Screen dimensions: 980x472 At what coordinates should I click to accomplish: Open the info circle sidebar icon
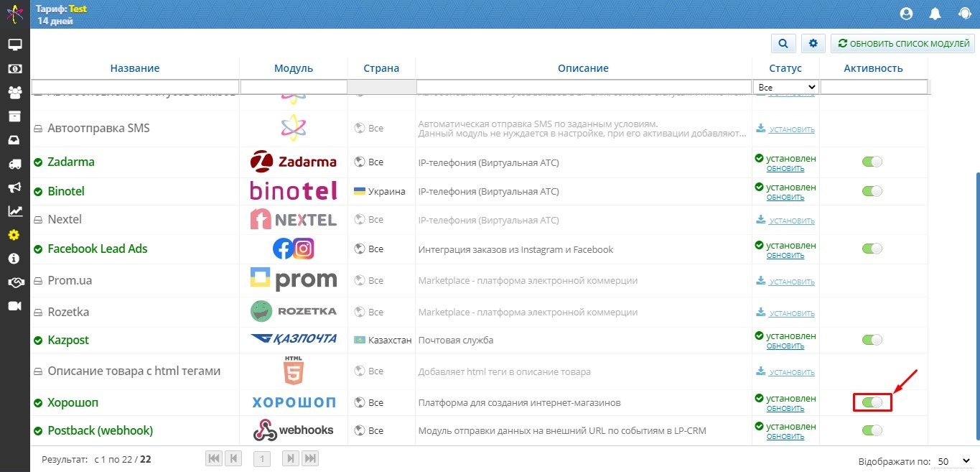click(x=14, y=259)
